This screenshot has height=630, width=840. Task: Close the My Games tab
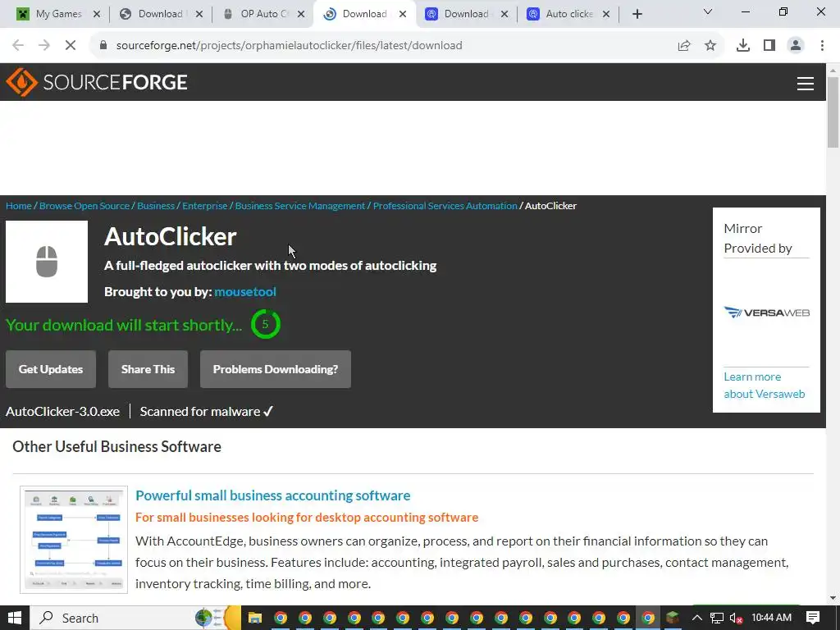tap(97, 14)
